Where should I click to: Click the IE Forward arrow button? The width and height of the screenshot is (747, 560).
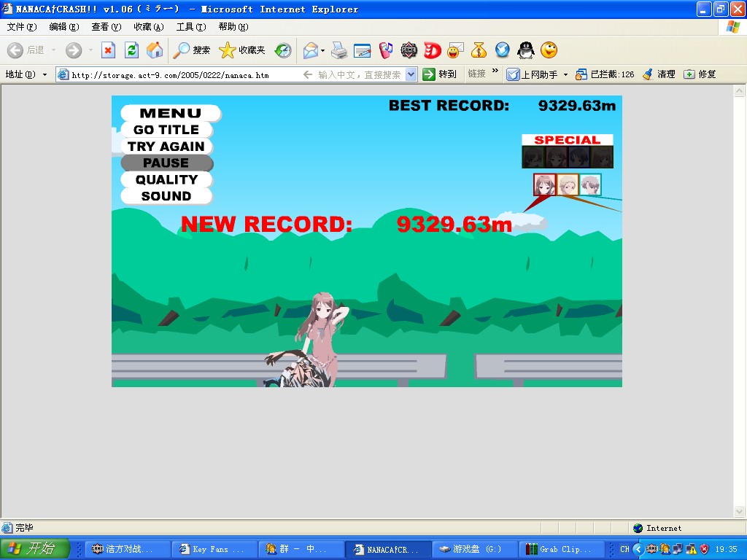click(x=74, y=50)
